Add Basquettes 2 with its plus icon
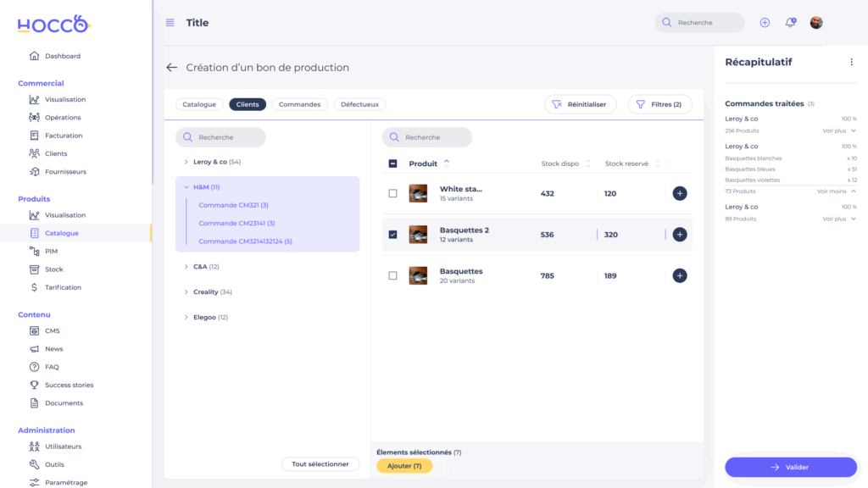The image size is (868, 488). (679, 235)
